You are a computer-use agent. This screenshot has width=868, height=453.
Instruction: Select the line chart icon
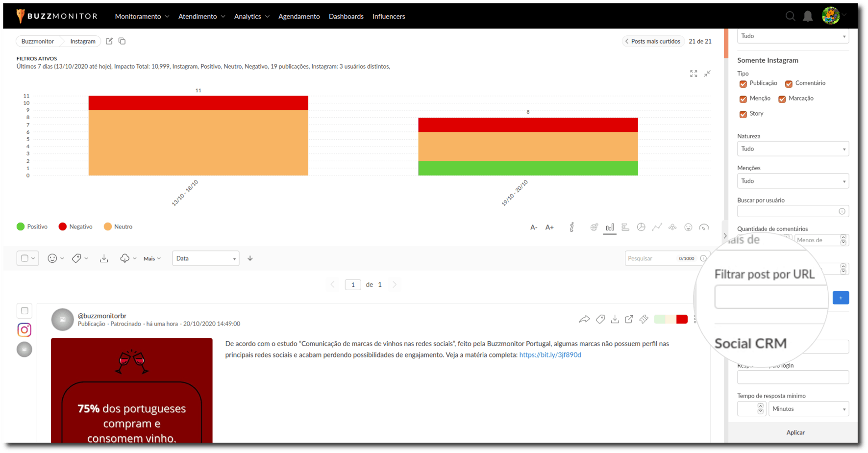coord(657,227)
